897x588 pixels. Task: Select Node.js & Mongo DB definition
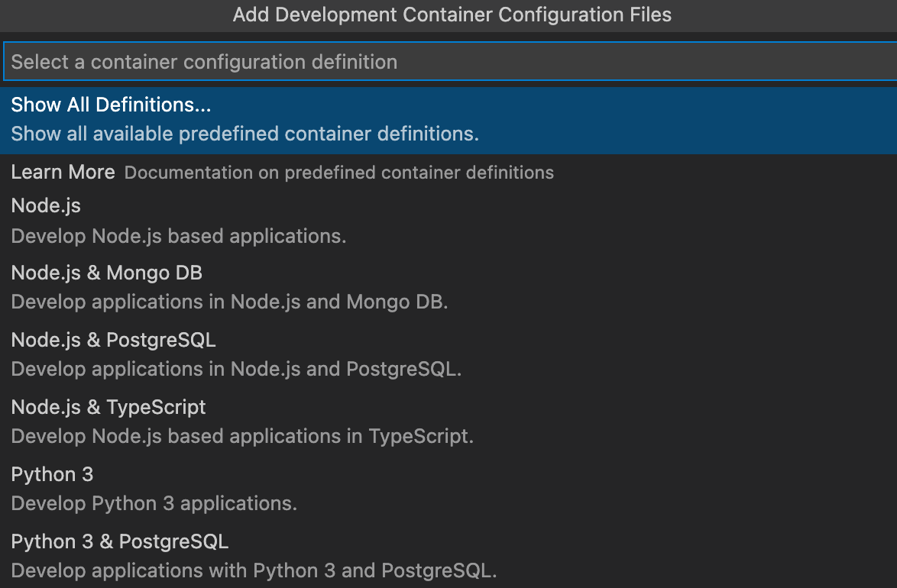[448, 288]
